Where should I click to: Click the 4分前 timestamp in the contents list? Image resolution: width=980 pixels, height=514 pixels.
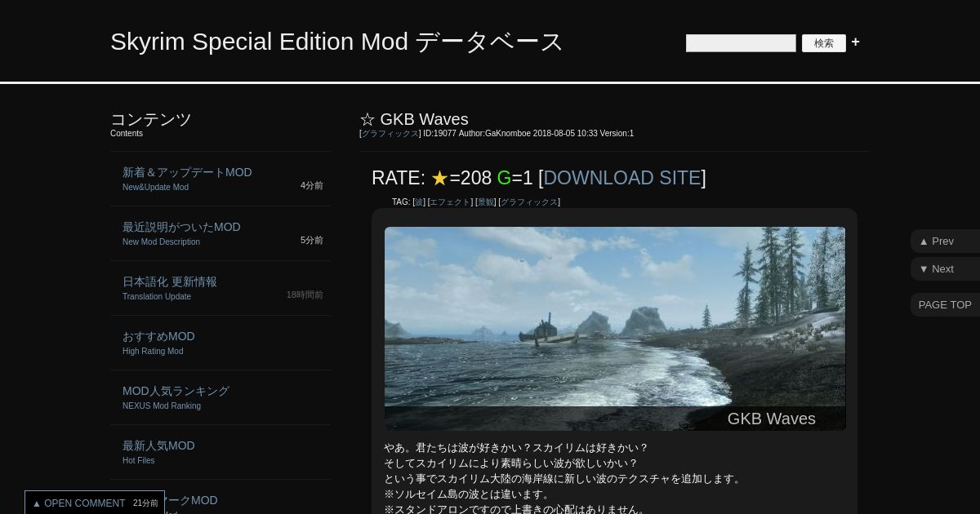coord(312,186)
